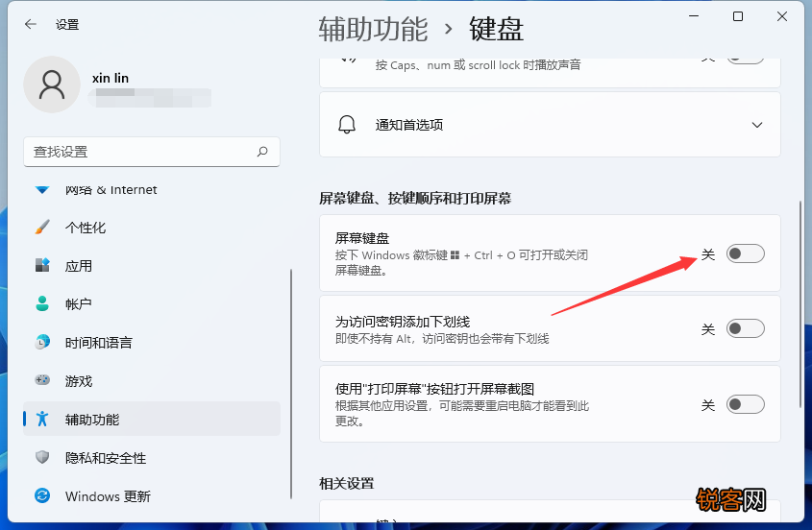Click the Accessibility figure icon
The image size is (812, 530).
click(x=42, y=419)
